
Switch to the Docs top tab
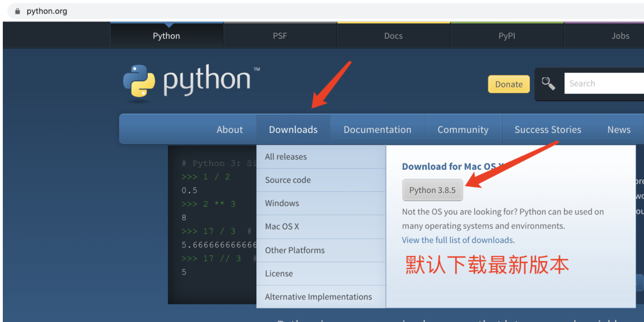pos(393,36)
